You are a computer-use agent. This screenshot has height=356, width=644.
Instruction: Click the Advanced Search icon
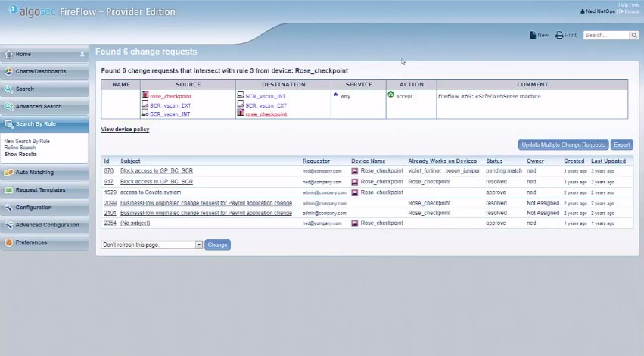(x=8, y=107)
